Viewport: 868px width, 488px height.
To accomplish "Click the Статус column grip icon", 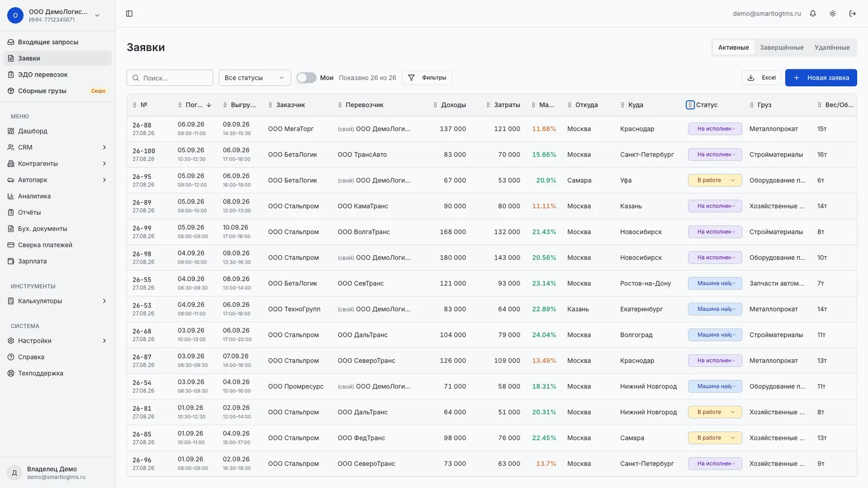I will 690,105.
